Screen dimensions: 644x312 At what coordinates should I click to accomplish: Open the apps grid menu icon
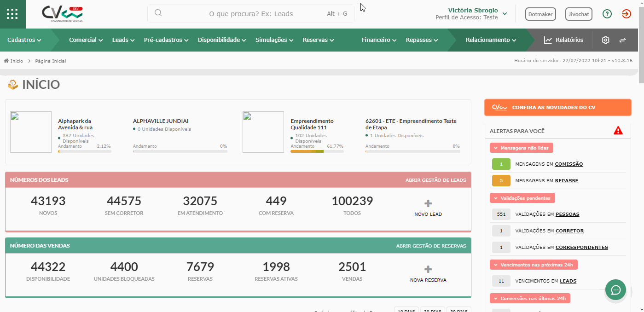point(13,14)
